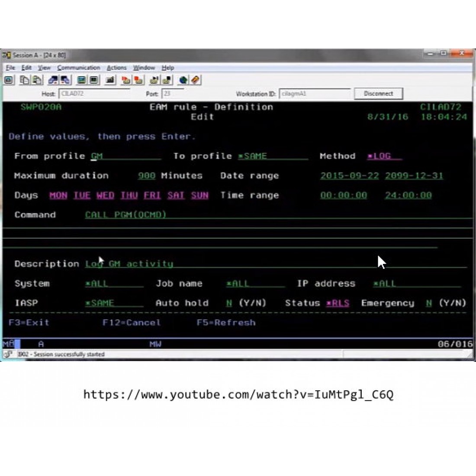Click the YouTube URL text below the window
The image size is (476, 476).
(x=238, y=395)
